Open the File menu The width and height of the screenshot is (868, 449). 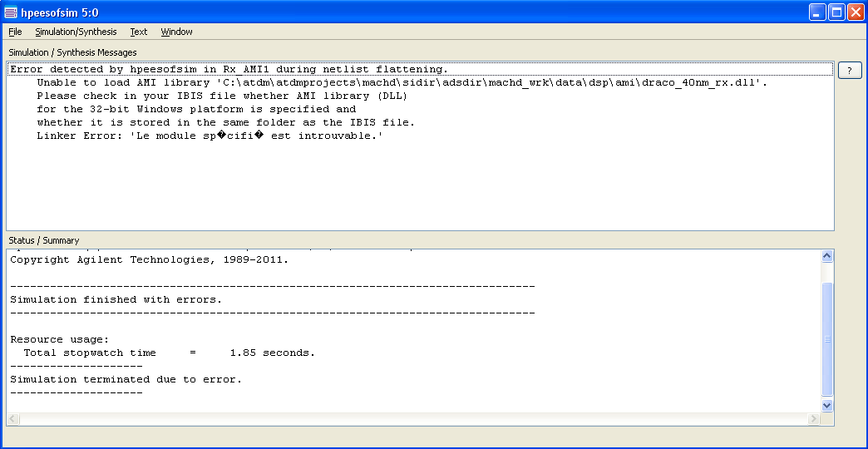click(x=15, y=32)
